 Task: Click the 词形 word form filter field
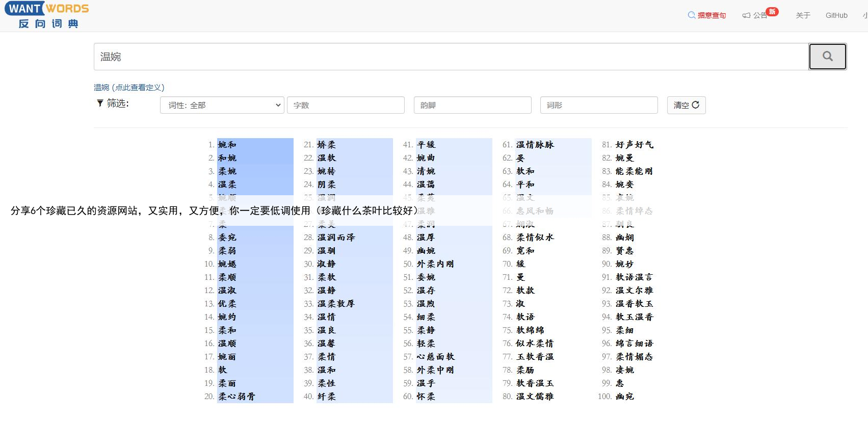(x=599, y=105)
